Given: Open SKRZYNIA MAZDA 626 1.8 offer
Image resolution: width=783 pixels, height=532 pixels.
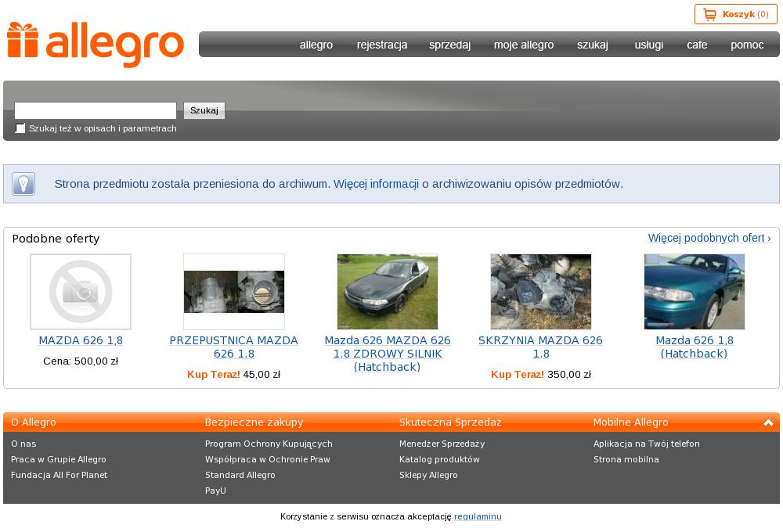Looking at the screenshot, I should [541, 347].
